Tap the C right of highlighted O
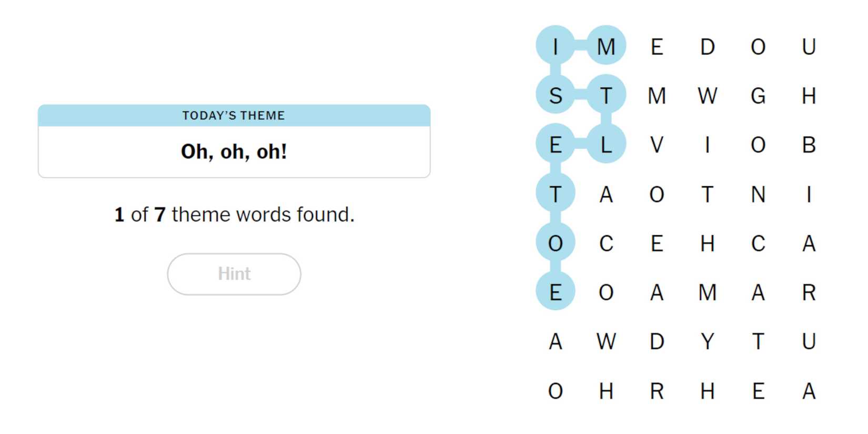This screenshot has width=868, height=434. 606,244
